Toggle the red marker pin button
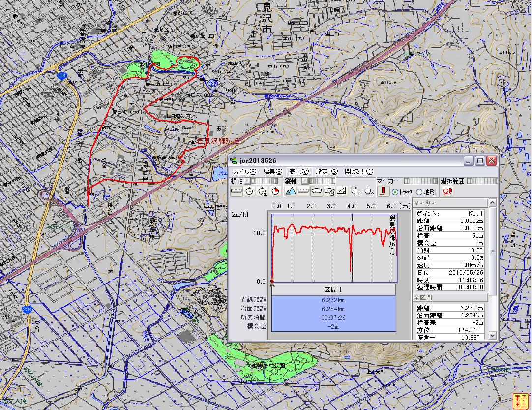Image resolution: width=532 pixels, height=410 pixels. pyautogui.click(x=383, y=191)
